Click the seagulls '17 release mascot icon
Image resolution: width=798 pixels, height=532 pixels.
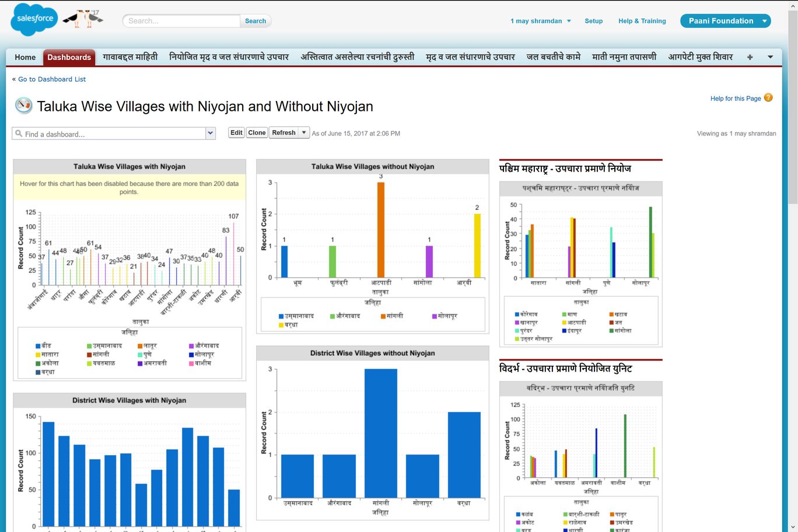click(x=82, y=19)
